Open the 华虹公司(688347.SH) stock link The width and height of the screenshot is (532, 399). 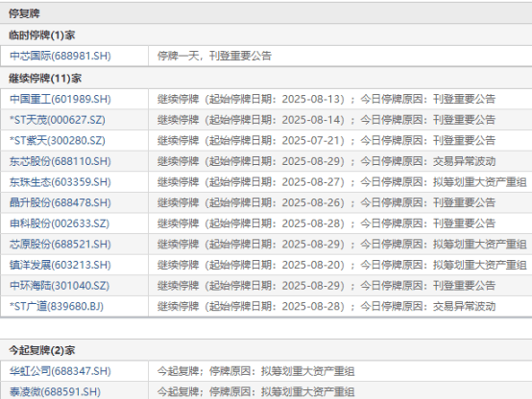tap(60, 371)
